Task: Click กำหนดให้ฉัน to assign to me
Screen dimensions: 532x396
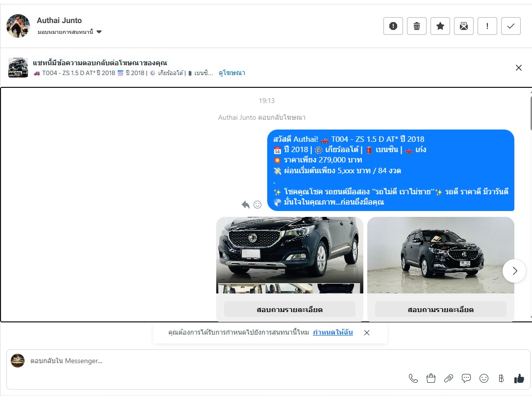Action: 332,333
